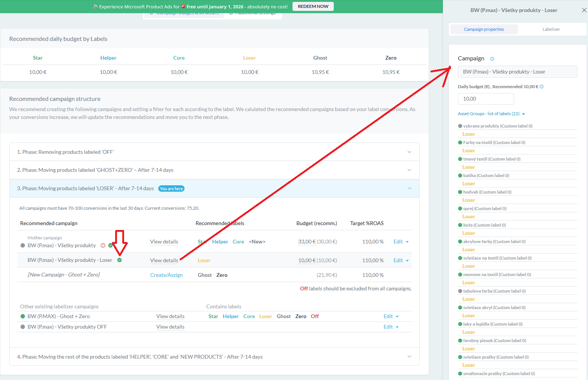Close the campaign side panel
Viewport: 588px width, 380px height.
(583, 11)
